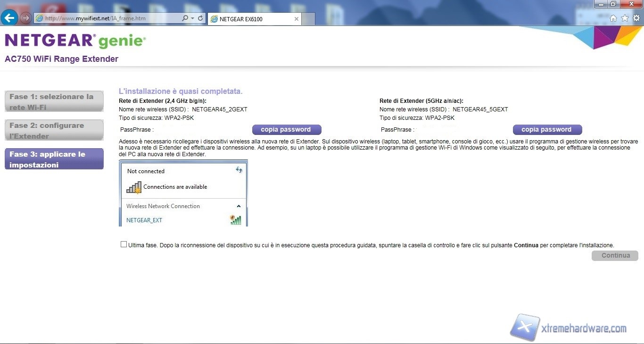644x344 pixels.
Task: Open the browser Home icon
Action: point(613,18)
